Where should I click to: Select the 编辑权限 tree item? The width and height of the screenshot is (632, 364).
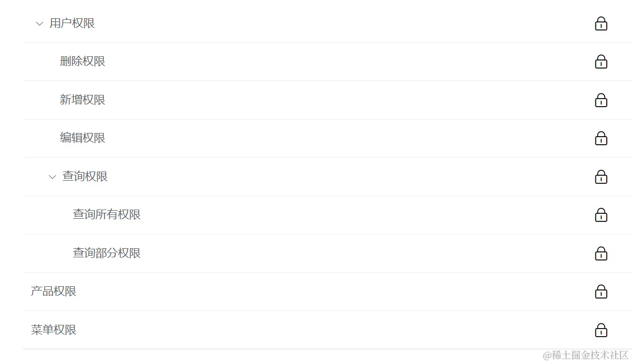point(83,138)
